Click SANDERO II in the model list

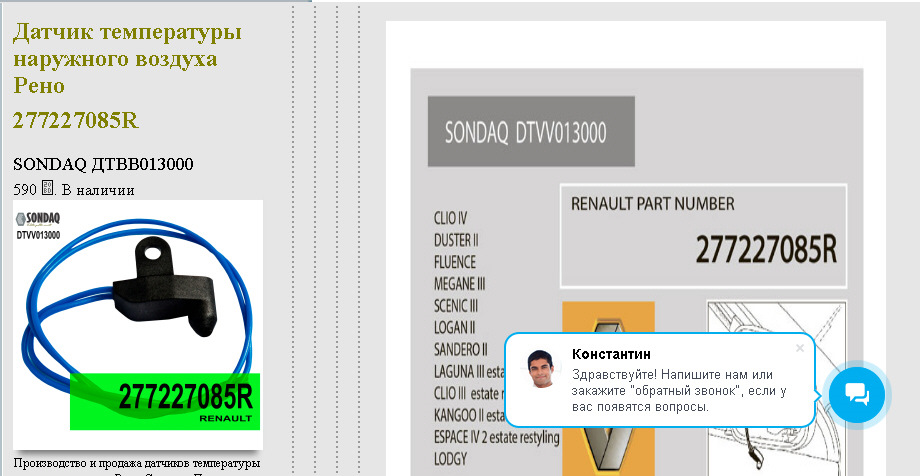coord(461,350)
